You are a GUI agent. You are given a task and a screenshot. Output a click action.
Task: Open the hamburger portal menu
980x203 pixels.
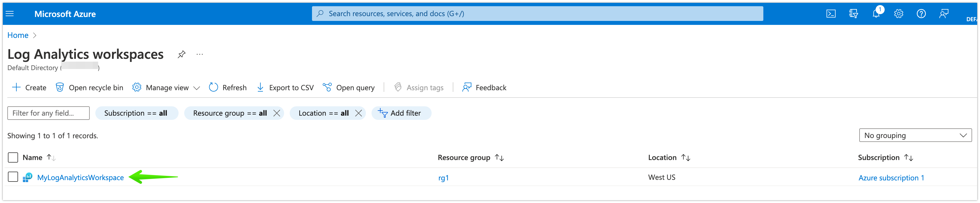click(10, 14)
